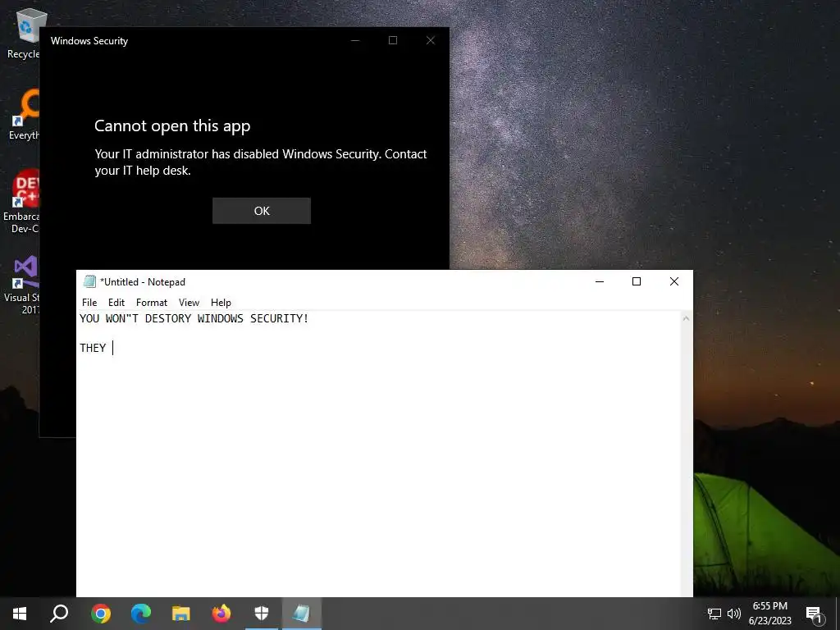Launch Google Chrome from the taskbar
840x630 pixels.
click(101, 614)
